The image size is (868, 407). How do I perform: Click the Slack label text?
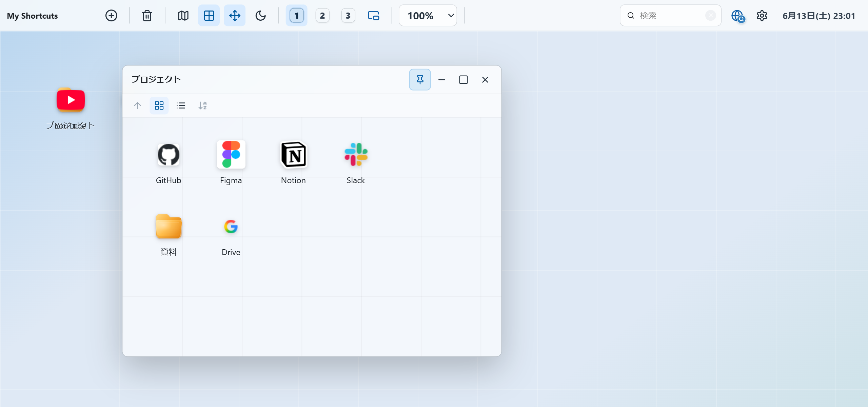[x=356, y=180]
